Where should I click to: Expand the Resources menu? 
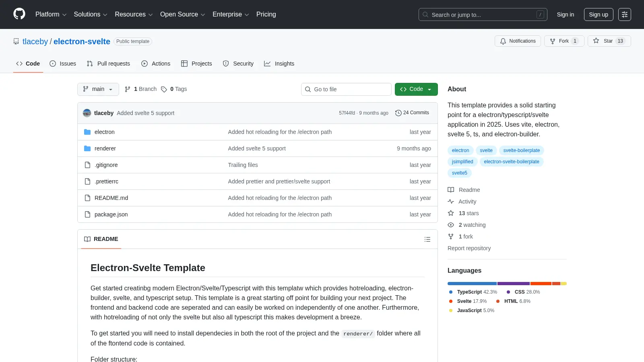click(134, 14)
